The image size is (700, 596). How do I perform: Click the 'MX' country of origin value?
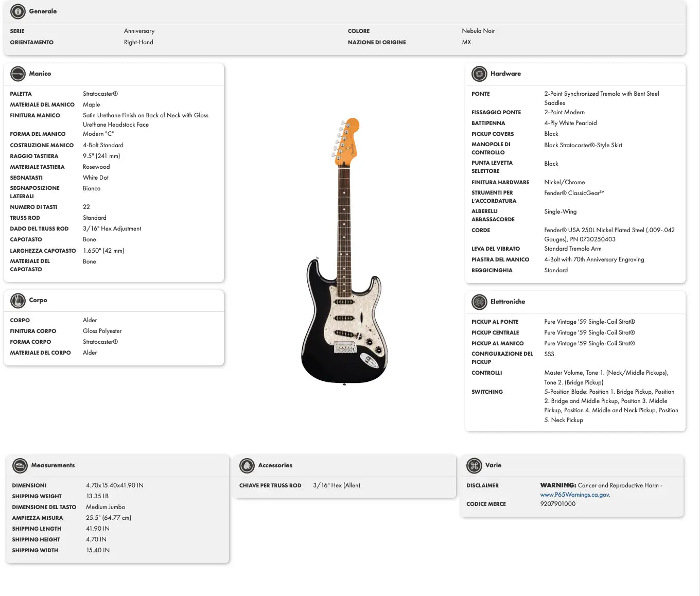pos(466,42)
